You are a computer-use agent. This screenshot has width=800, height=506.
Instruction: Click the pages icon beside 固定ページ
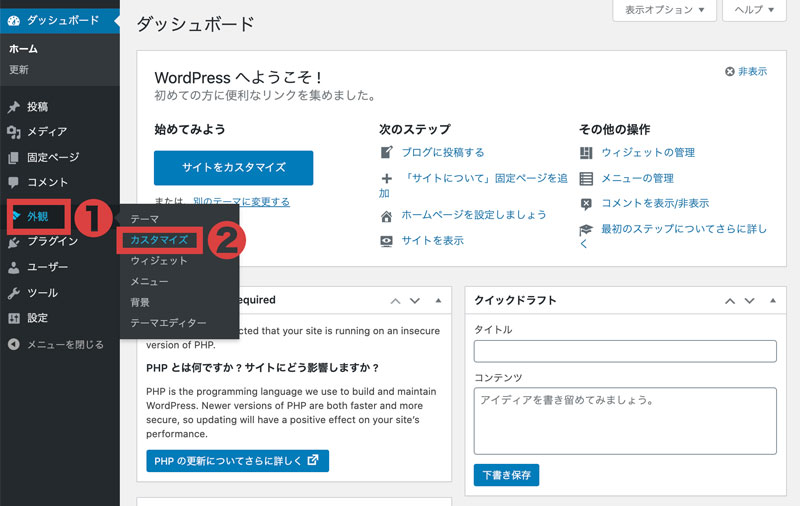pos(14,157)
